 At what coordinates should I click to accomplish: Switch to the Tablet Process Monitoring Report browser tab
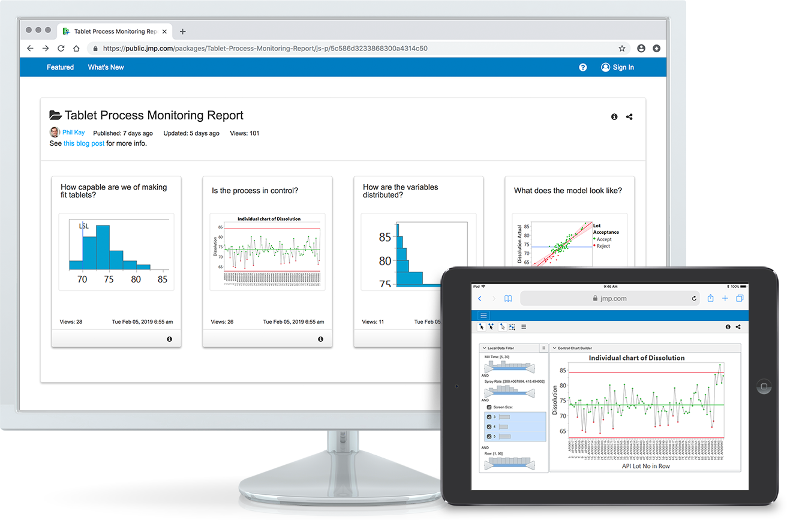point(115,31)
